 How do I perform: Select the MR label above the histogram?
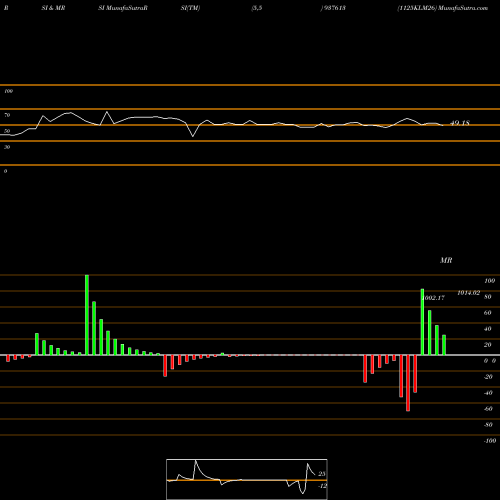coord(446,260)
